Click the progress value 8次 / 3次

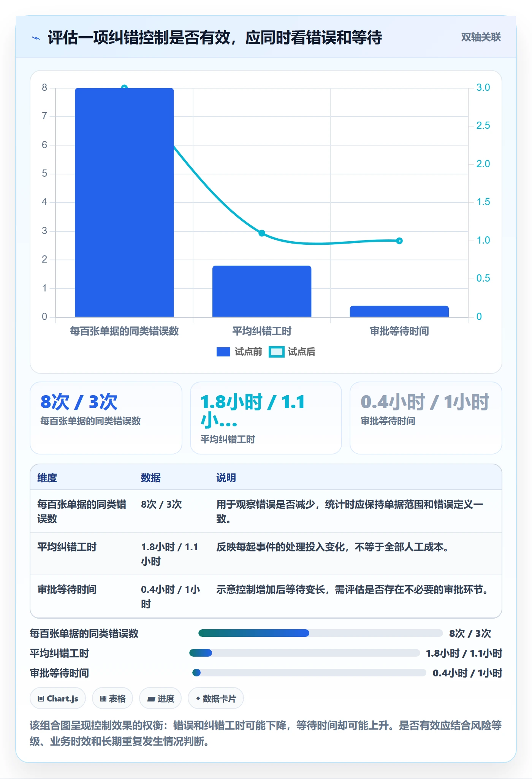click(470, 633)
